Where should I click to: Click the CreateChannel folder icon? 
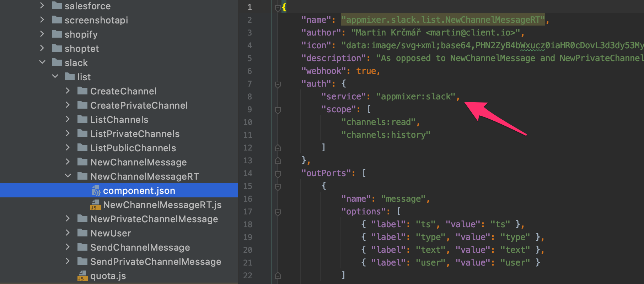coord(82,91)
